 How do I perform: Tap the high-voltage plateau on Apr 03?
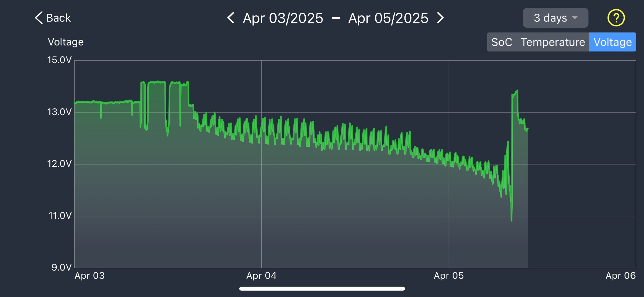point(156,82)
